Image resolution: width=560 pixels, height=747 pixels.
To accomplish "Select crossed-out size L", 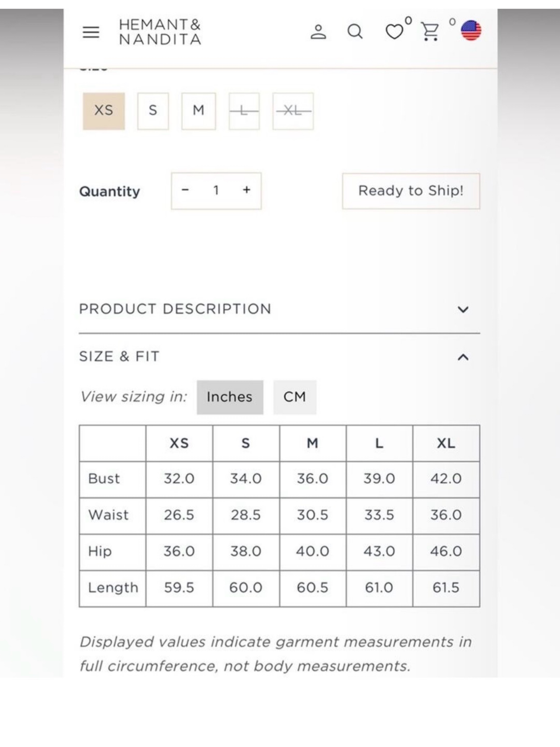I will pos(244,111).
